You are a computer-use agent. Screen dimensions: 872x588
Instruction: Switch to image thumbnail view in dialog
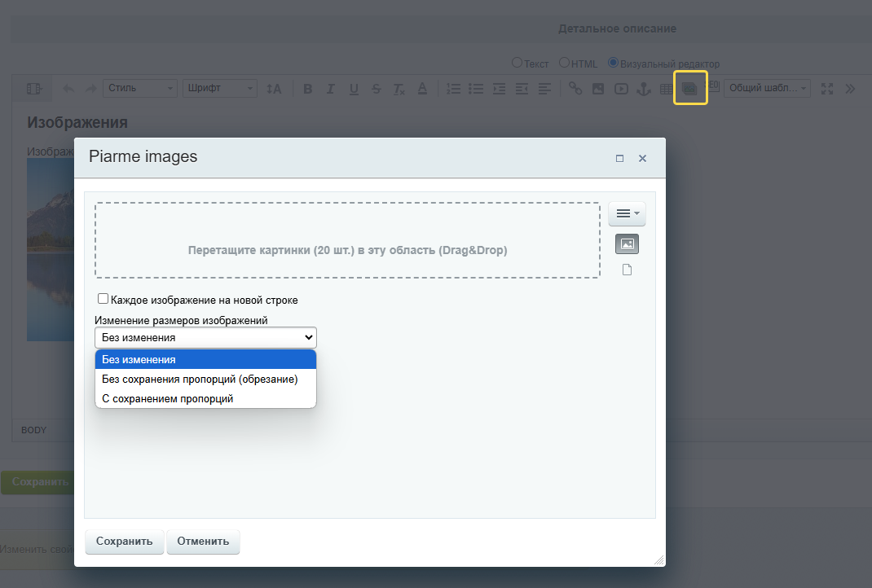(627, 244)
